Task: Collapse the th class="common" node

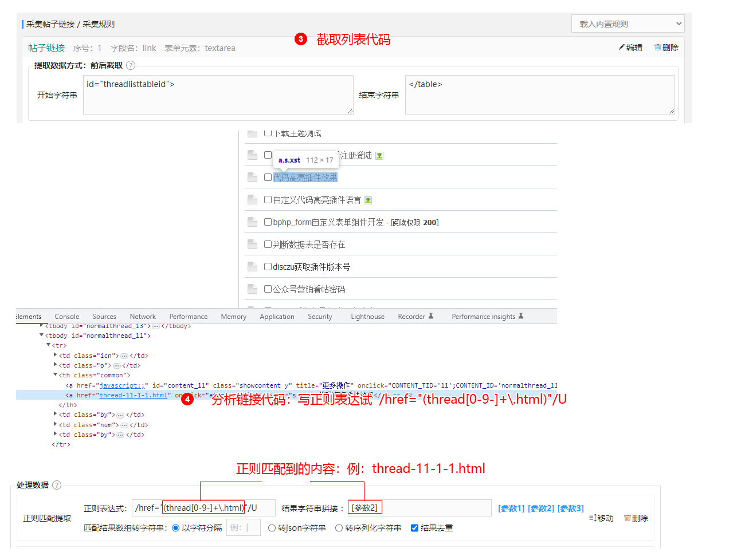Action: (x=55, y=374)
